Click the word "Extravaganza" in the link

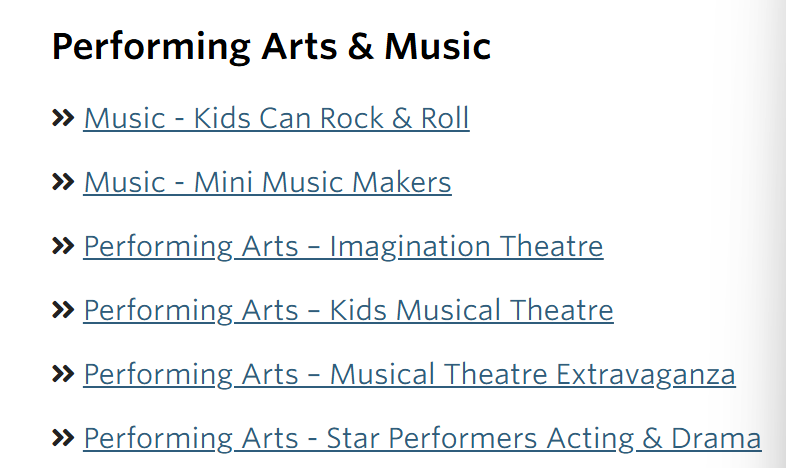(646, 375)
